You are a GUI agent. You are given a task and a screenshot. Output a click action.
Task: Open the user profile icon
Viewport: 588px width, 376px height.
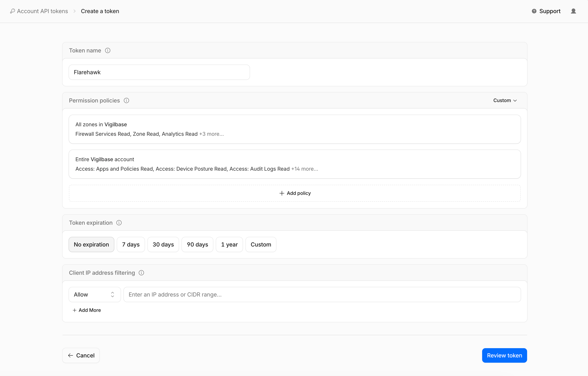573,11
